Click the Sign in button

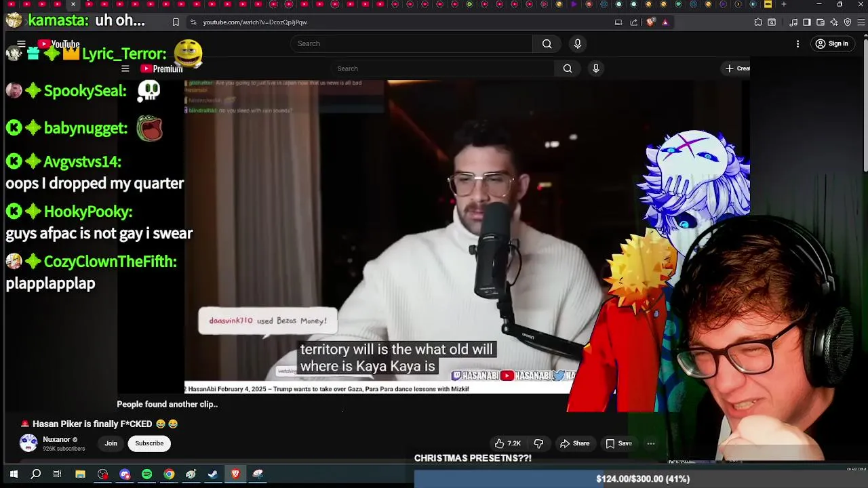click(x=832, y=44)
